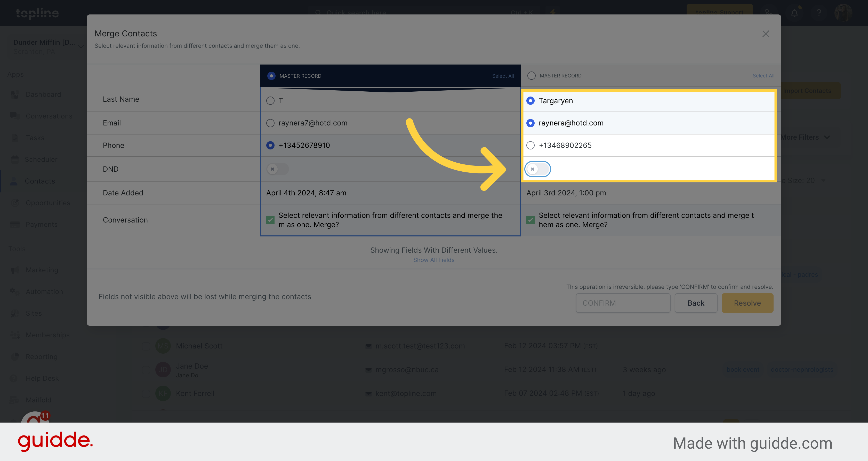Select All fields in right master record
This screenshot has height=461, width=868.
pos(763,75)
